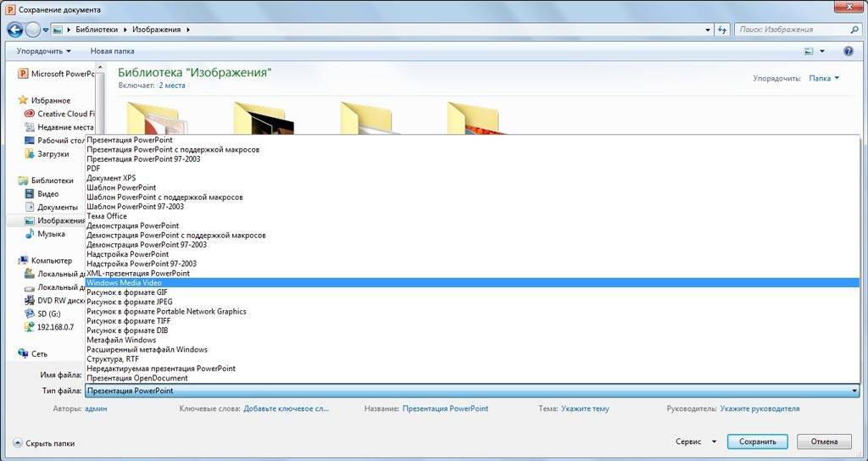Image resolution: width=868 pixels, height=461 pixels.
Task: Click the Музыка library icon
Action: (x=30, y=234)
